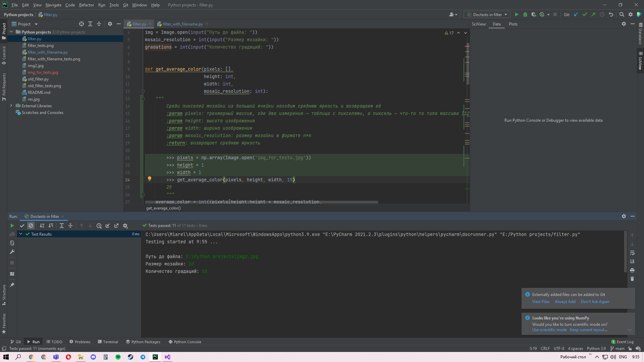
Task: Toggle 'Ignore Failed' filter in test toolbar
Action: pyautogui.click(x=31, y=226)
